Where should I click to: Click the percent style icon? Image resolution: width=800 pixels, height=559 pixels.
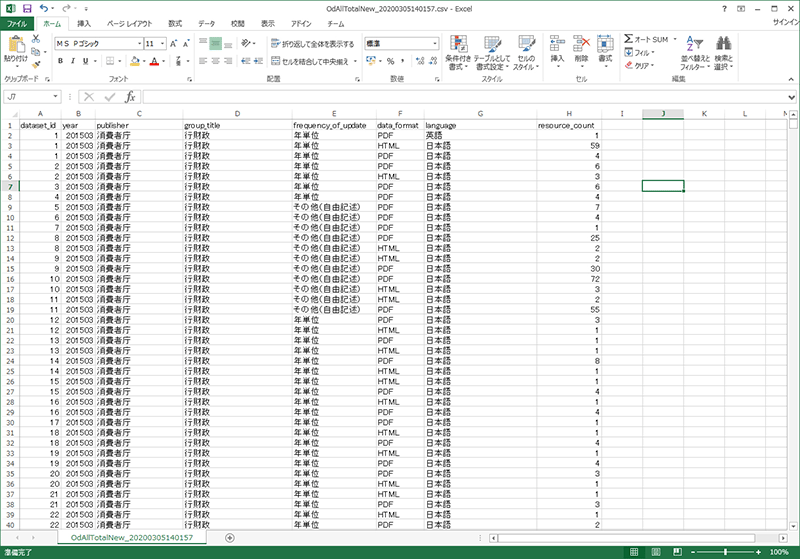(390, 61)
